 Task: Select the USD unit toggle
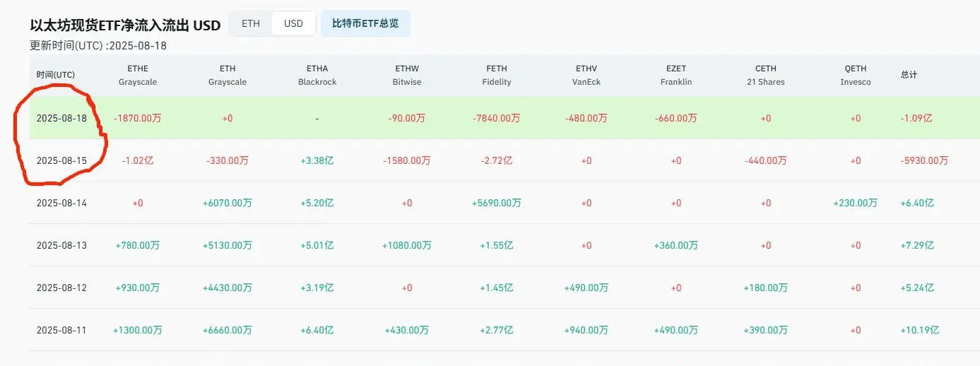coord(293,23)
